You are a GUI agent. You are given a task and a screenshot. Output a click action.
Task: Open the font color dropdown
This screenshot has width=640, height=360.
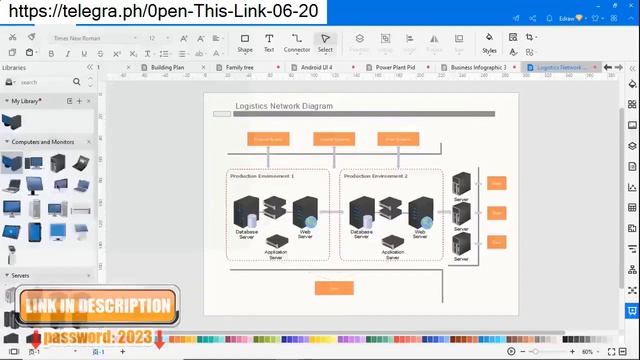217,53
